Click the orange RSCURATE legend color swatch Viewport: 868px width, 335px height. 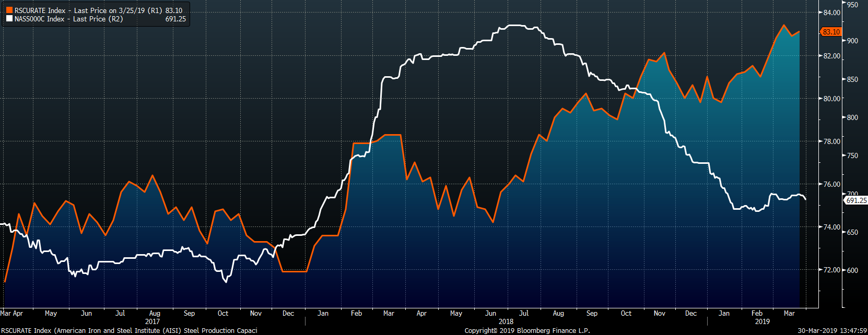(x=9, y=10)
